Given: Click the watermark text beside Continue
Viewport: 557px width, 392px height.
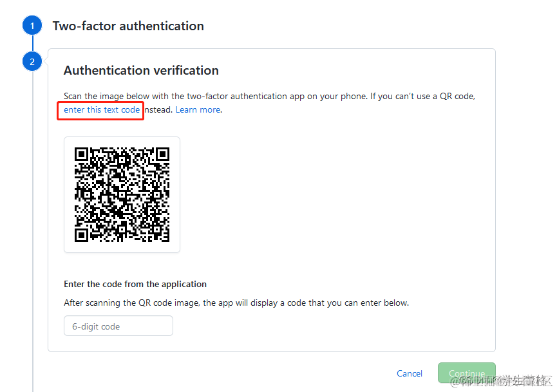Looking at the screenshot, I should tap(501, 380).
